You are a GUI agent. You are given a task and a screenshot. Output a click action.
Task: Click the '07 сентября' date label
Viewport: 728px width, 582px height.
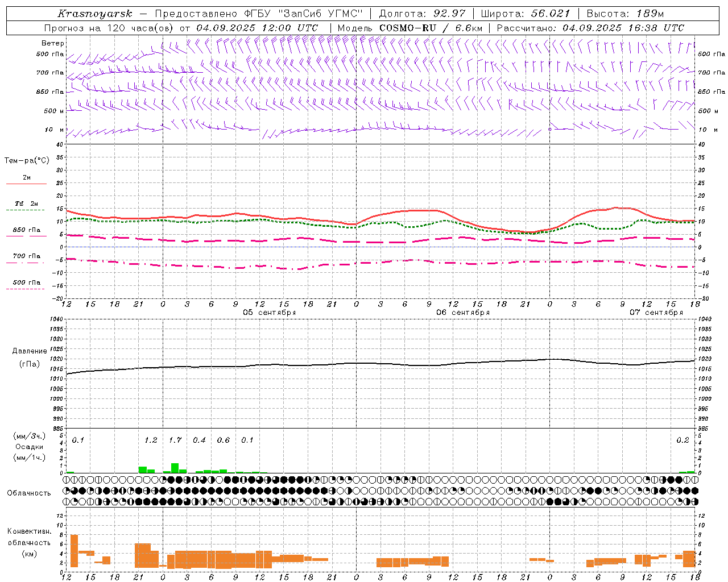(x=656, y=313)
